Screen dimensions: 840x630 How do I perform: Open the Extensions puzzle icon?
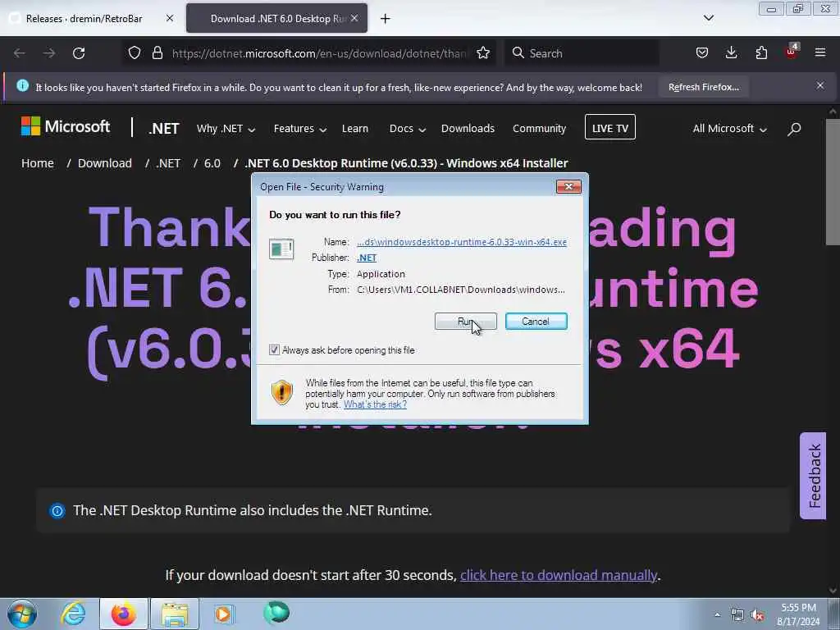[761, 53]
